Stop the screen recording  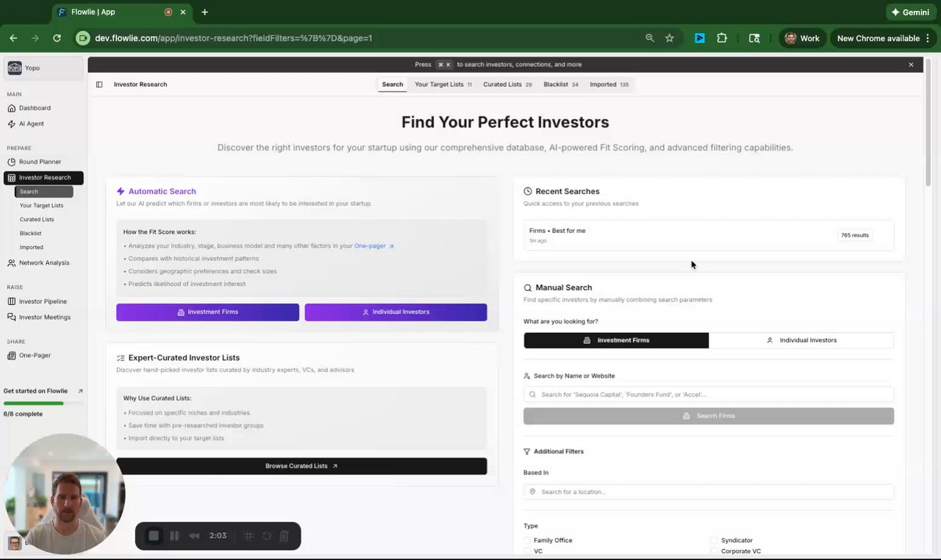(154, 536)
